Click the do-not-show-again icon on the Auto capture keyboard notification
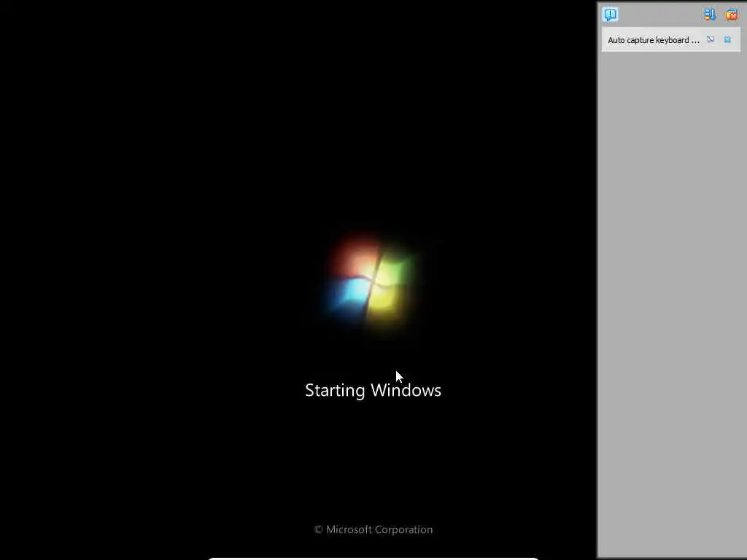This screenshot has width=747, height=560. tap(711, 39)
